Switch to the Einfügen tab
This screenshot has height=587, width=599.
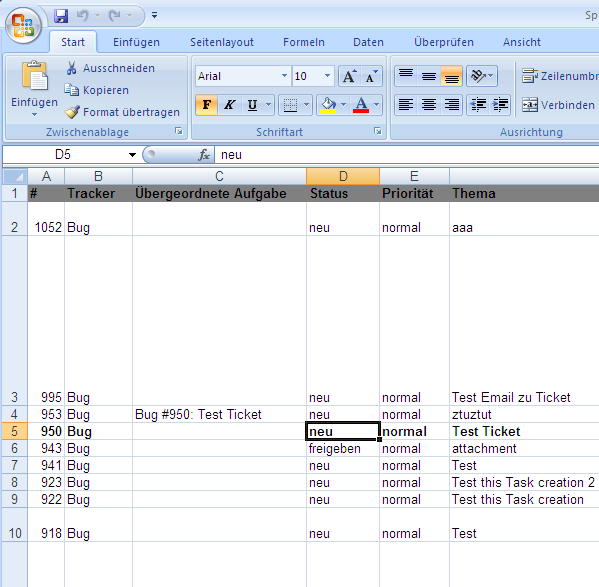tap(136, 42)
